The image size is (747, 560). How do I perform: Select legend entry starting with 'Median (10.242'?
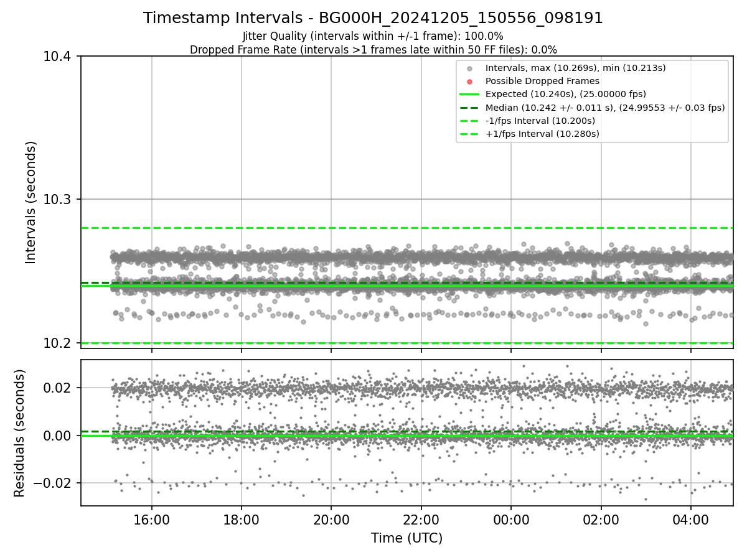point(605,108)
